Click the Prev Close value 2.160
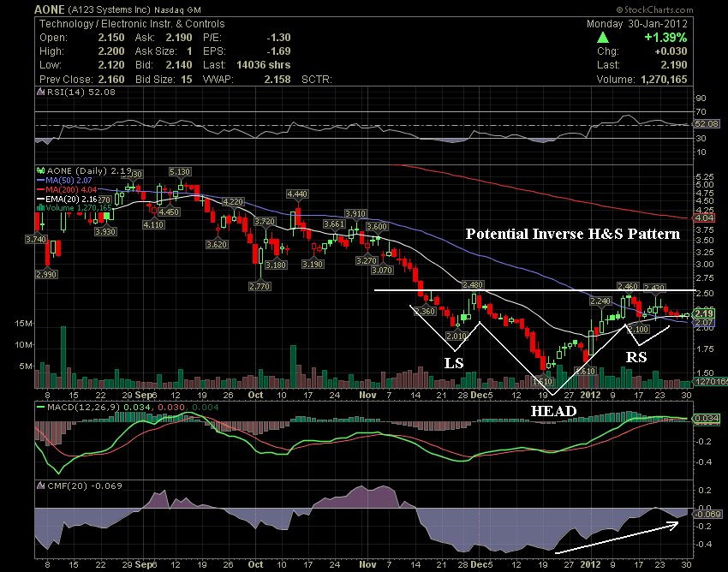 (x=111, y=80)
